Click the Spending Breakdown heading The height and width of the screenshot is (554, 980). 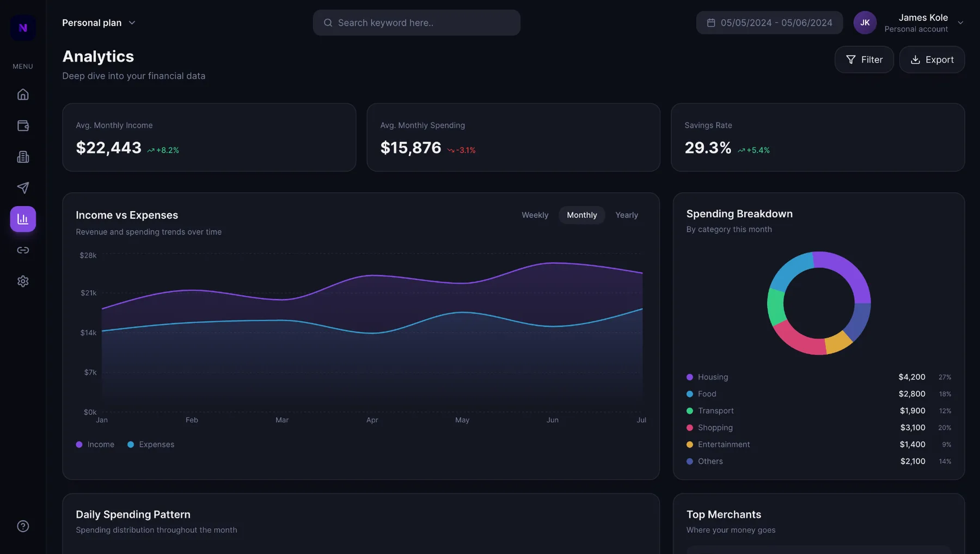coord(739,214)
